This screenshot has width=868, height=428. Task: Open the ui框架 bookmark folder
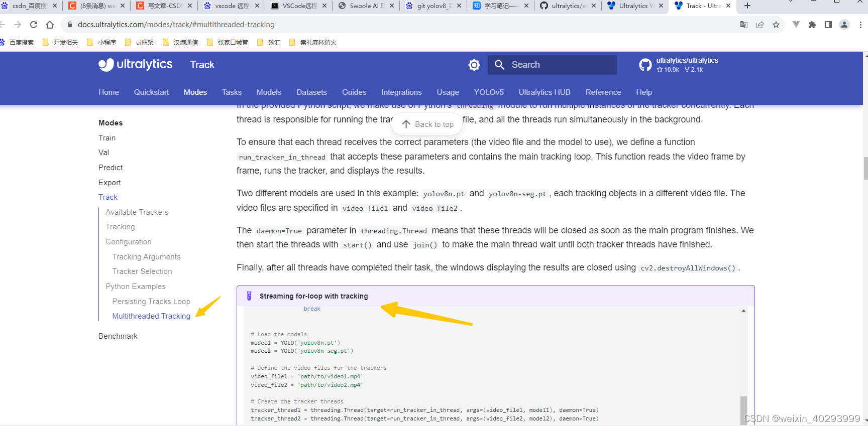[139, 43]
